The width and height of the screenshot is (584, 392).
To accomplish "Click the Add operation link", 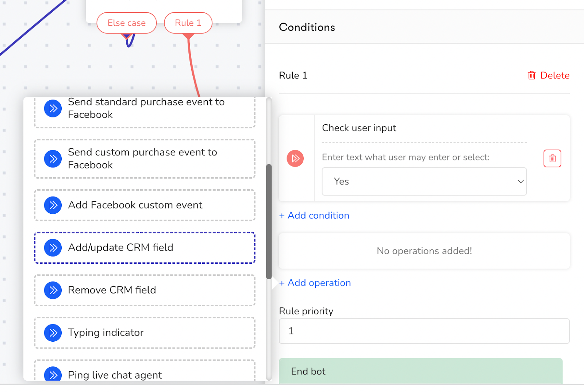I will 315,283.
